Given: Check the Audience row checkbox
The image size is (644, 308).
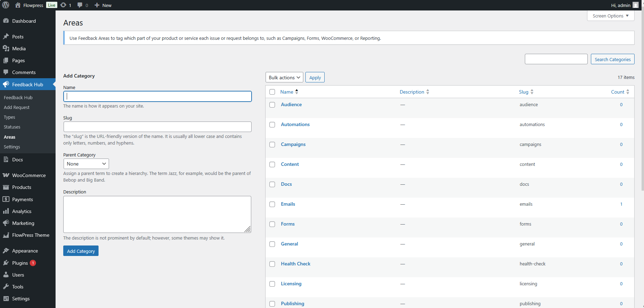Looking at the screenshot, I should pos(272,105).
